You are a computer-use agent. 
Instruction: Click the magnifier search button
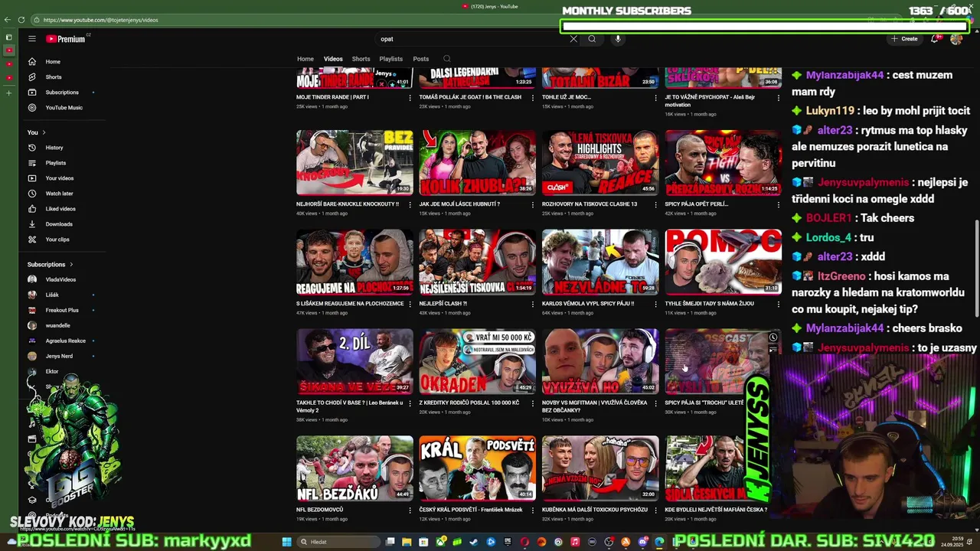pos(592,39)
